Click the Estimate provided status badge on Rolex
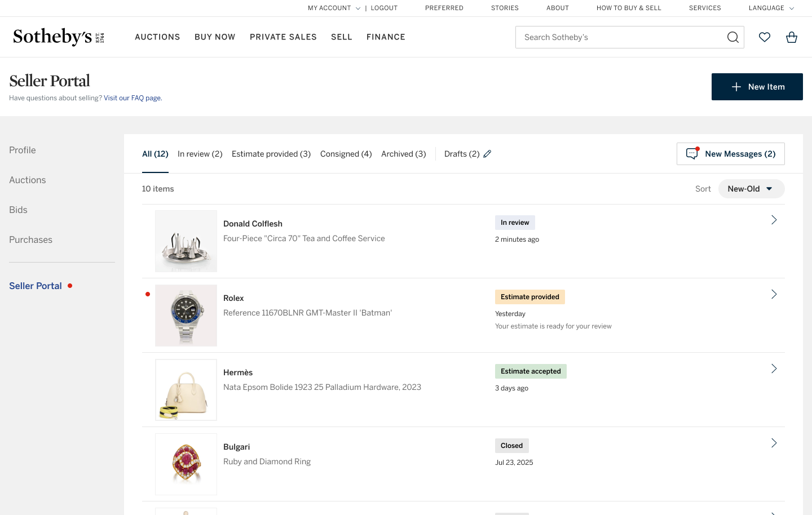Screen dimensions: 812x515 pyautogui.click(x=530, y=297)
